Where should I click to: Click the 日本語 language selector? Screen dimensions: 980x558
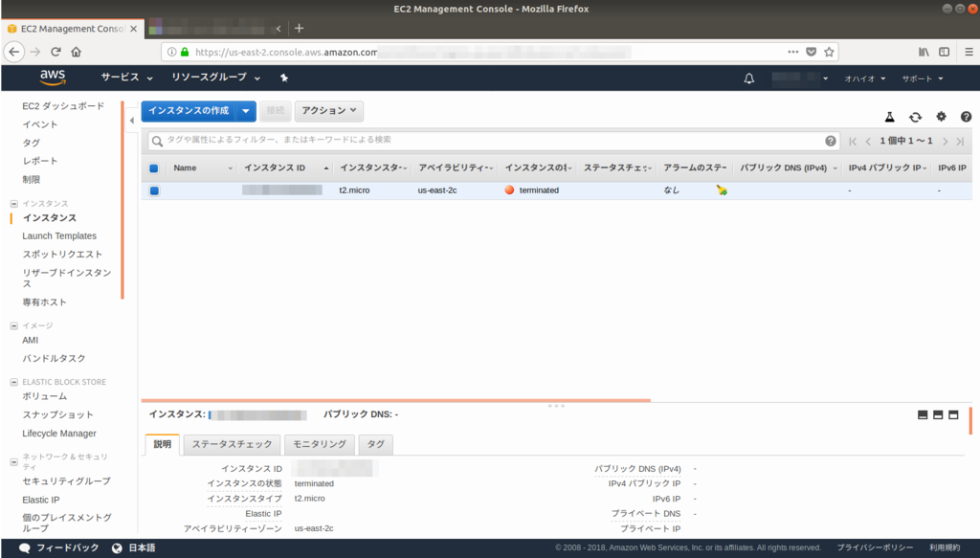[134, 548]
